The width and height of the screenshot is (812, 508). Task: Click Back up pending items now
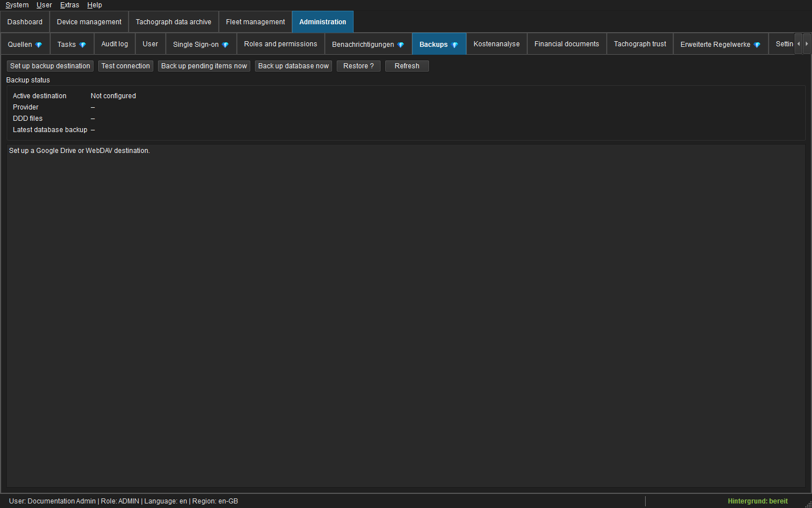[204, 66]
